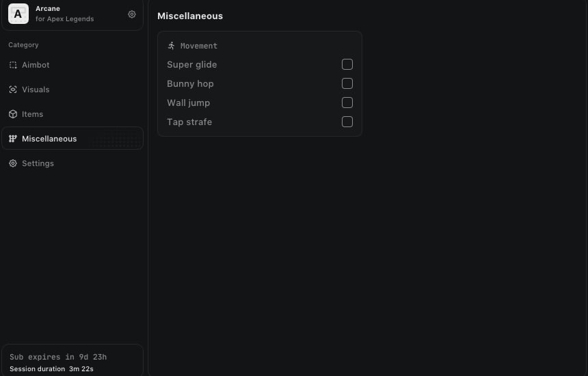This screenshot has height=376, width=588.
Task: Click the Settings gear icon in sidebar
Action: click(x=13, y=163)
